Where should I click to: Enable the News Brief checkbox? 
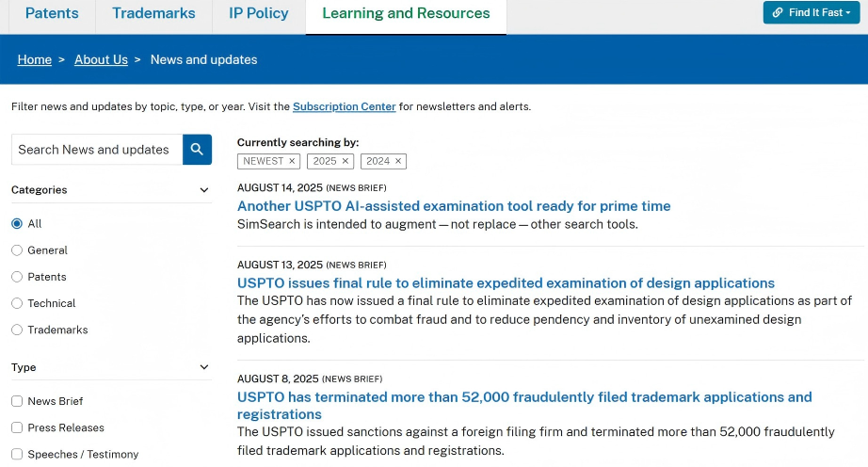coord(17,401)
